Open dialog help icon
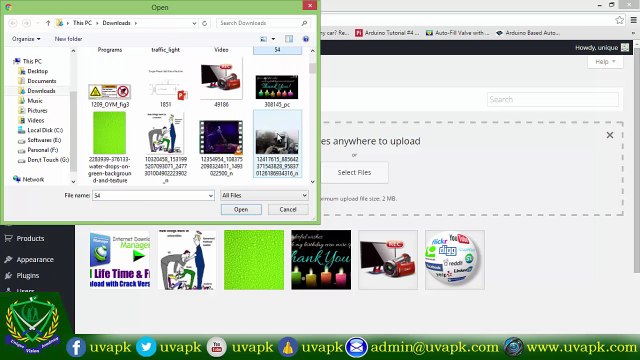 (306, 39)
